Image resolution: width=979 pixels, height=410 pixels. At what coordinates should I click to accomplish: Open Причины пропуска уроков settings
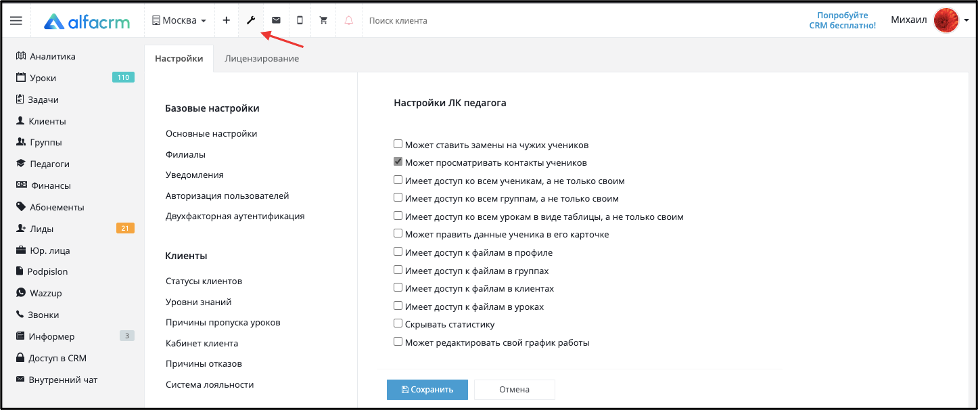pos(223,323)
